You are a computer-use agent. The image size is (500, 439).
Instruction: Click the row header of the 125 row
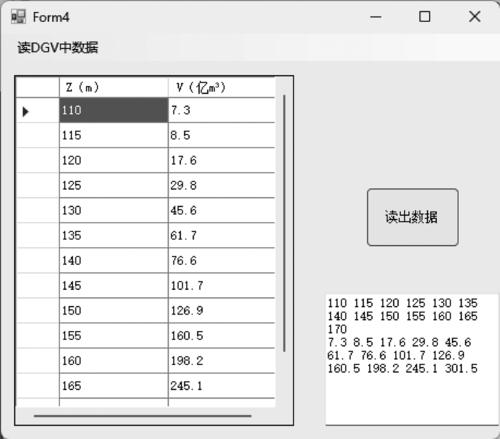point(38,185)
